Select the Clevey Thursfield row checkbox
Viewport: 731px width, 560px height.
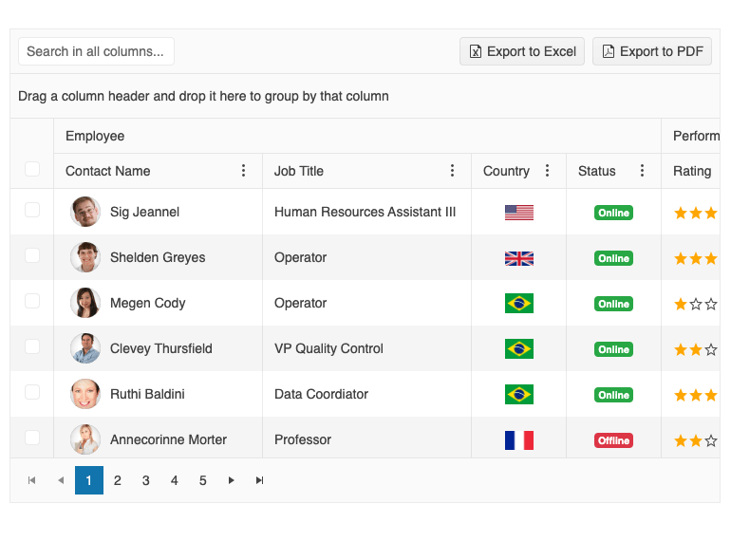32,346
